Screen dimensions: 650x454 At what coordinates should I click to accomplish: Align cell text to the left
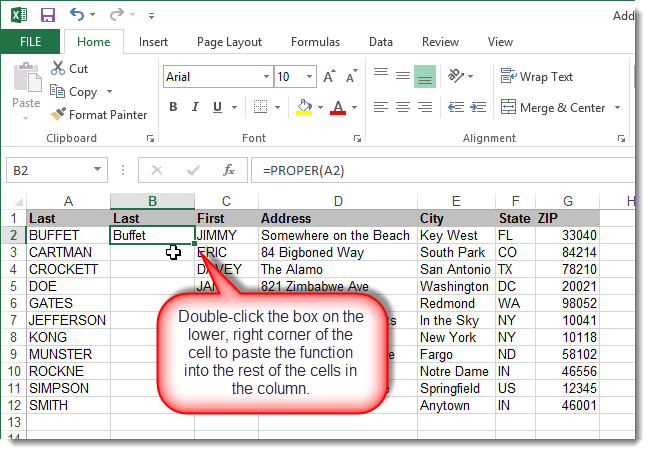coord(381,107)
